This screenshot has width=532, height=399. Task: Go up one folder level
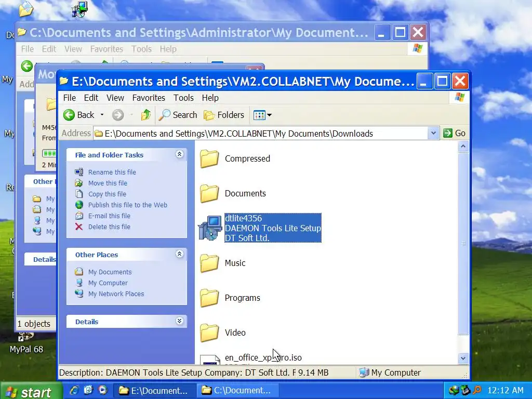pos(146,115)
